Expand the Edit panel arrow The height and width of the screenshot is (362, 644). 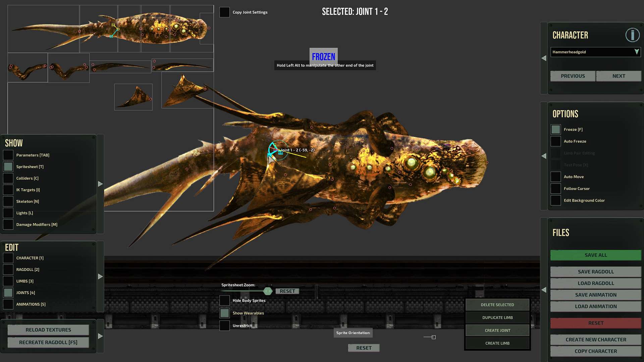[100, 276]
